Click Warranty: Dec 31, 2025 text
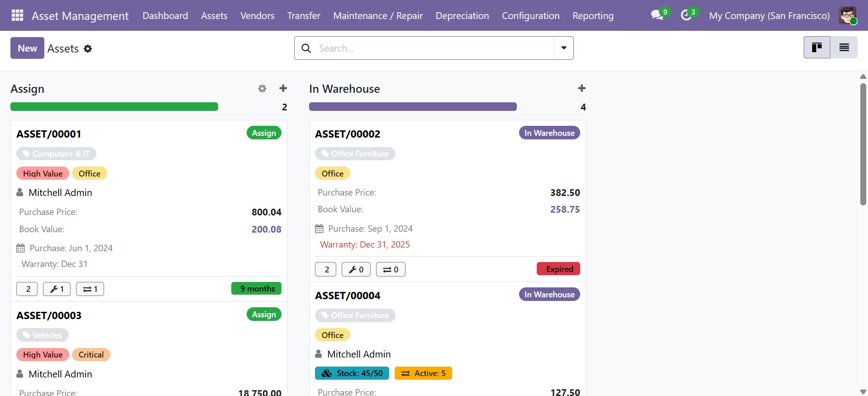 (365, 244)
